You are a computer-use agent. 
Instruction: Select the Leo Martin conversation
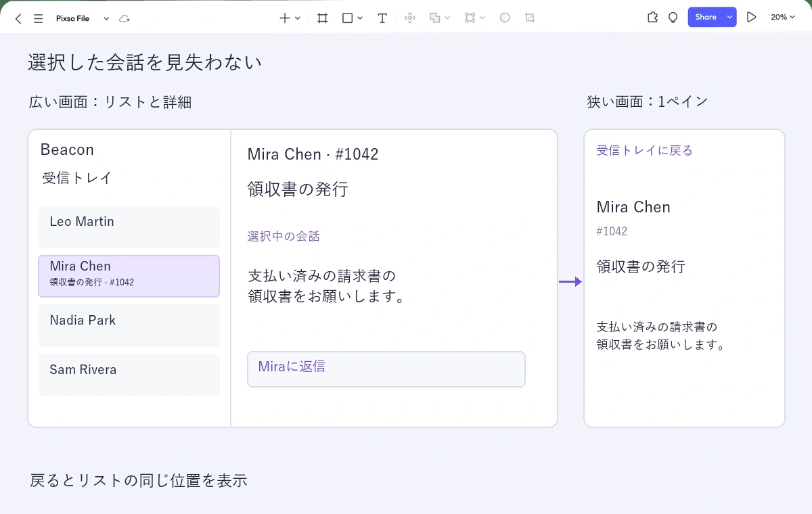tap(129, 227)
